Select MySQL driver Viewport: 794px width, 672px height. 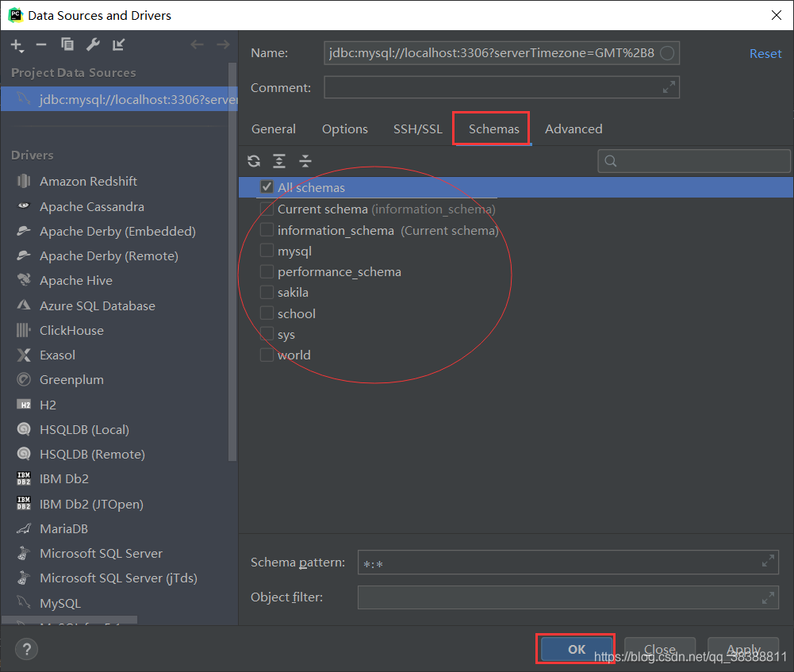pyautogui.click(x=59, y=603)
